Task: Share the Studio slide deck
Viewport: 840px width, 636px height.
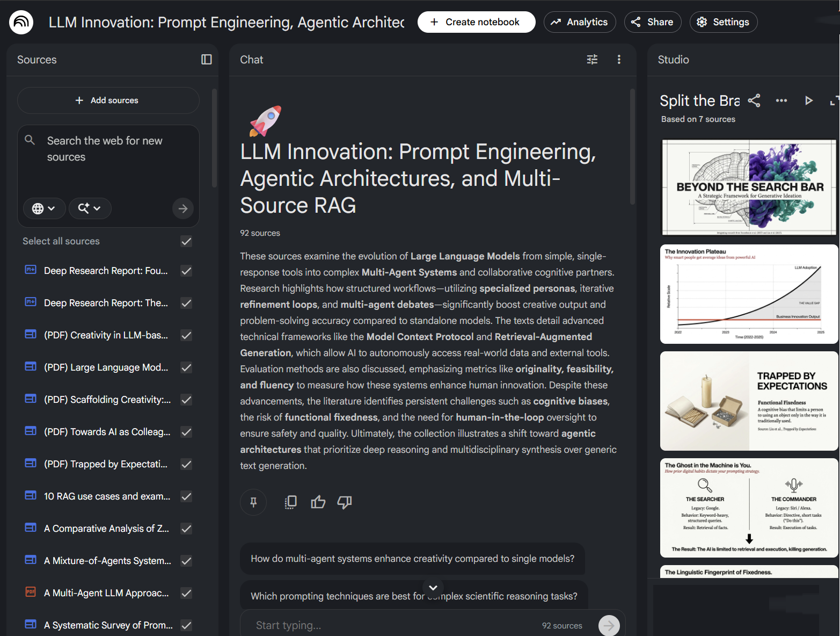Action: (754, 100)
